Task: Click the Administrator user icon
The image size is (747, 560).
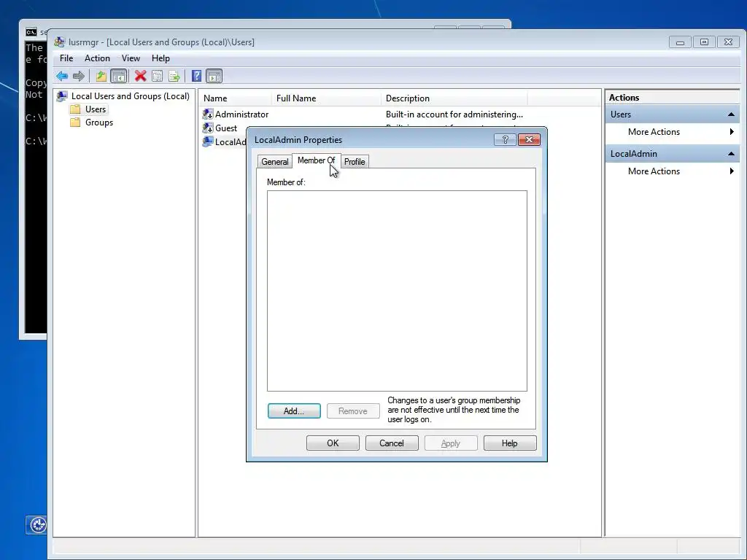Action: pos(208,114)
